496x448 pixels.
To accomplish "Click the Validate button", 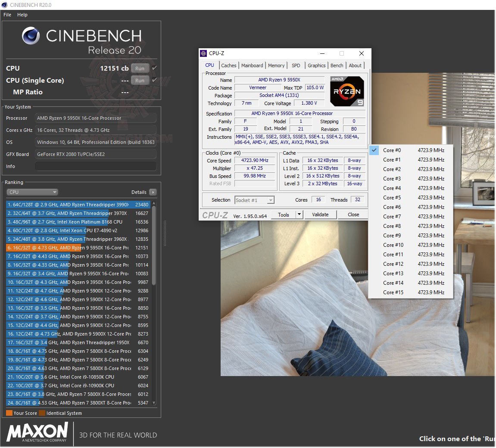I will 320,215.
